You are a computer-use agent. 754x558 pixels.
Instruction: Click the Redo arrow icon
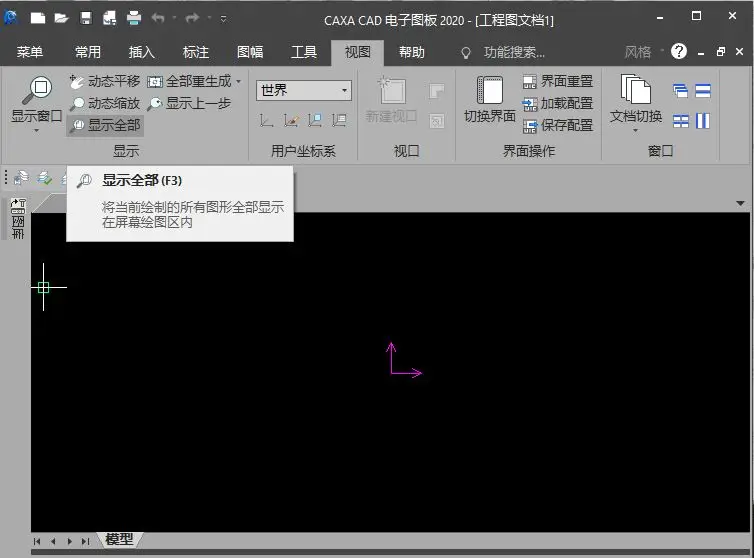point(192,18)
